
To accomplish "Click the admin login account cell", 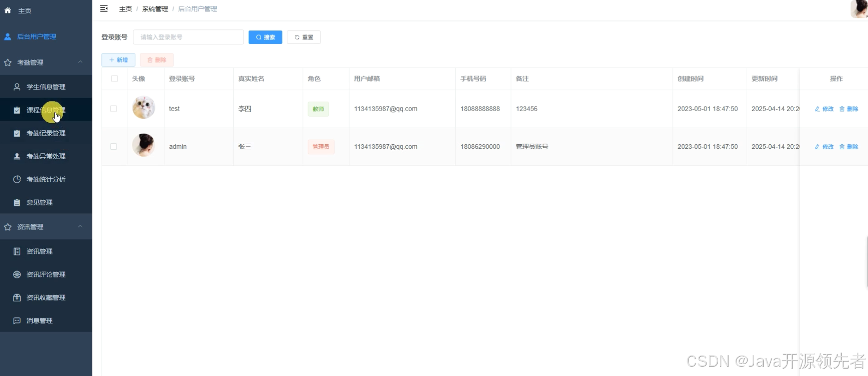I will (x=178, y=147).
